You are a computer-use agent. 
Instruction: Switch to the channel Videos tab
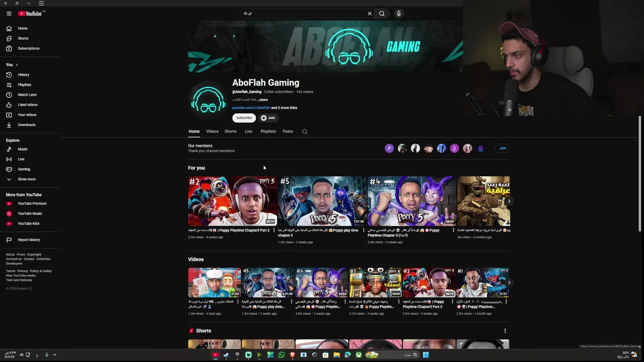(212, 132)
